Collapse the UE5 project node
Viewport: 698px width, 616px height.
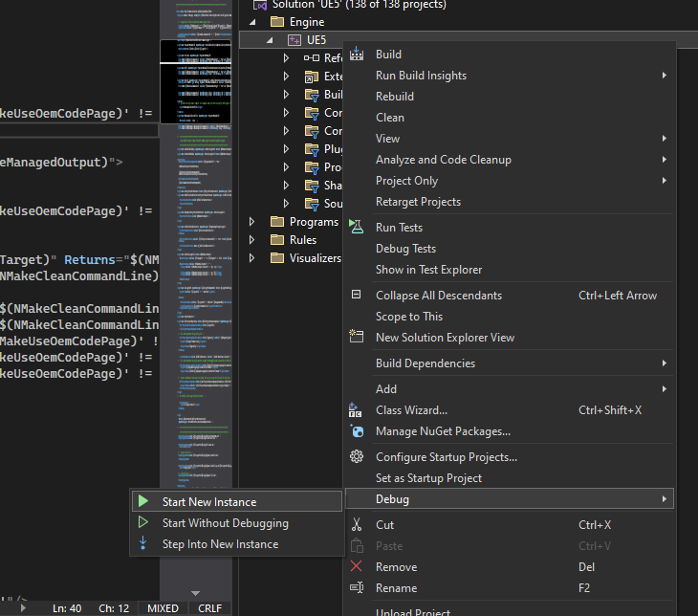tap(270, 40)
